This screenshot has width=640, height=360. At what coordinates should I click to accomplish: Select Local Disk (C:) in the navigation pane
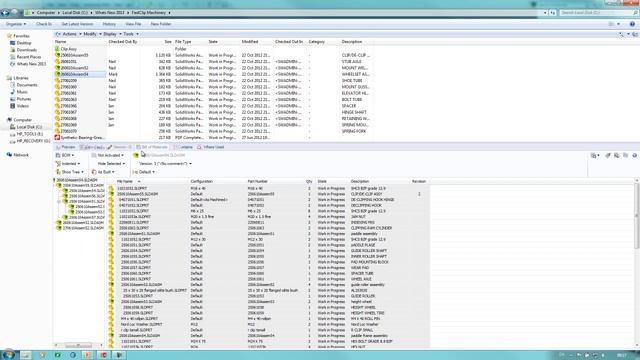(x=29, y=127)
